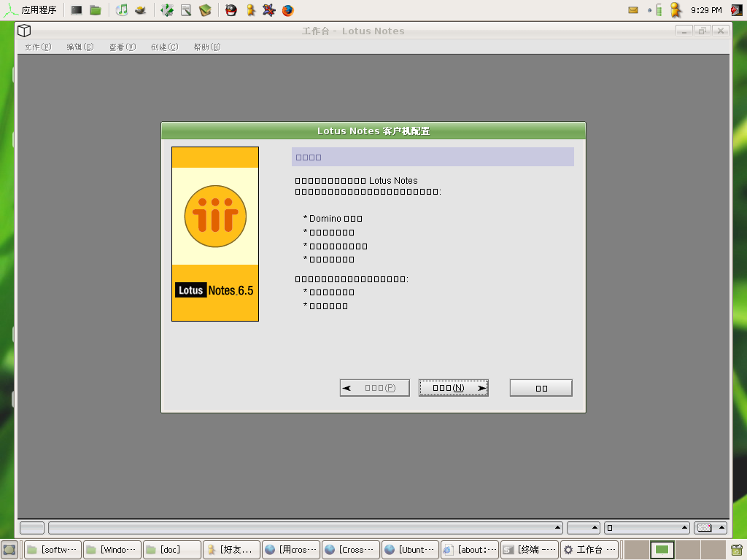The image size is (747, 560).
Task: Launch the CrossOver star-shaped icon
Action: pos(269,10)
